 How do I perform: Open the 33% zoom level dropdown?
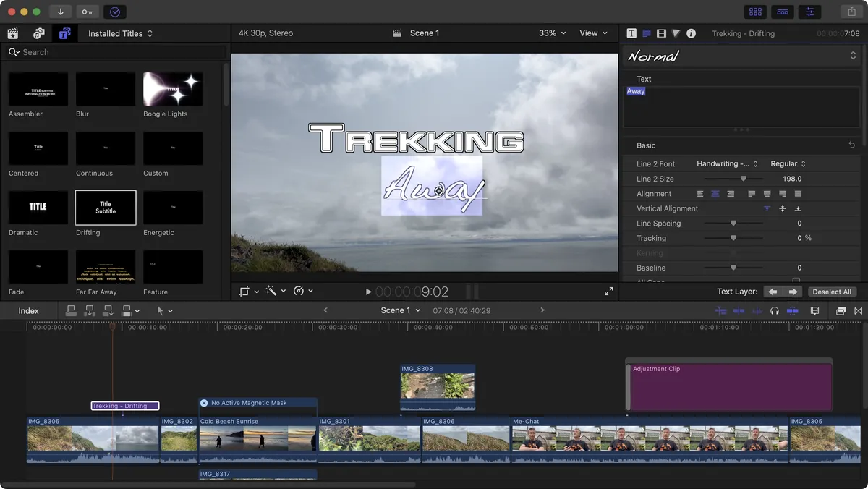551,33
